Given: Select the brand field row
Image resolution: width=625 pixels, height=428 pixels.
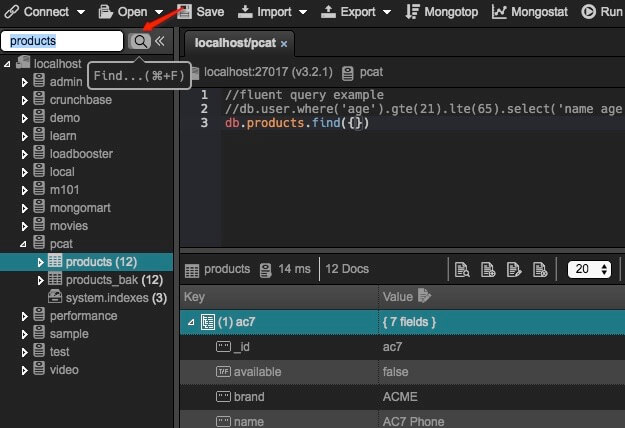Looking at the screenshot, I should pyautogui.click(x=403, y=397).
